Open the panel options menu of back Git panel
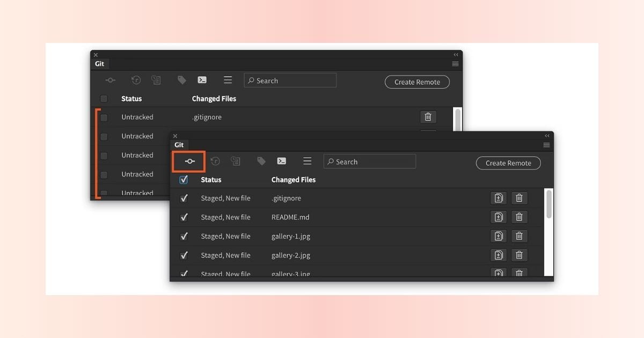Image resolution: width=644 pixels, height=338 pixels. 455,64
